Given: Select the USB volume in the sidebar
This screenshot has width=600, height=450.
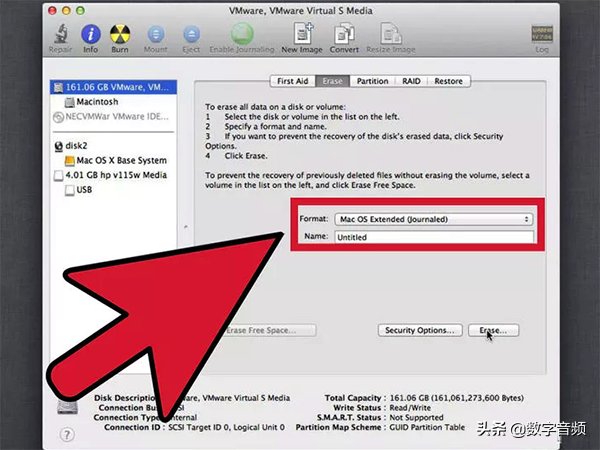Looking at the screenshot, I should click(78, 190).
